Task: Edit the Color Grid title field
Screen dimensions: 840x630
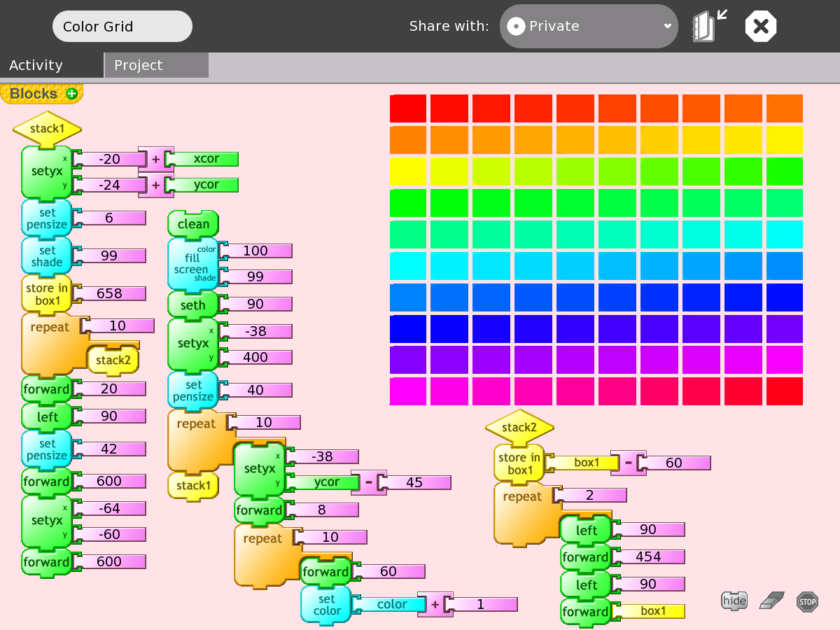Action: [122, 27]
